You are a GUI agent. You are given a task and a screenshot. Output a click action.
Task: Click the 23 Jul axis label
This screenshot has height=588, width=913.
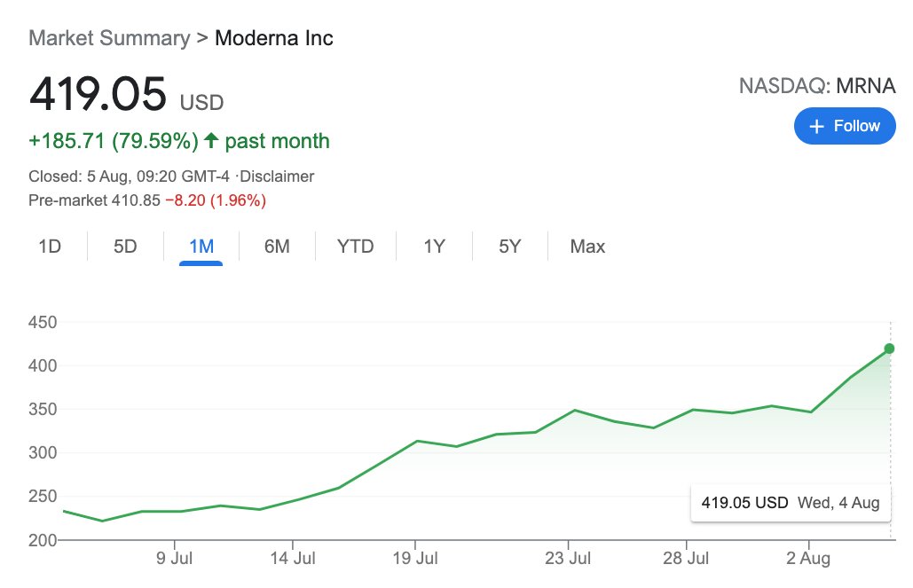568,559
